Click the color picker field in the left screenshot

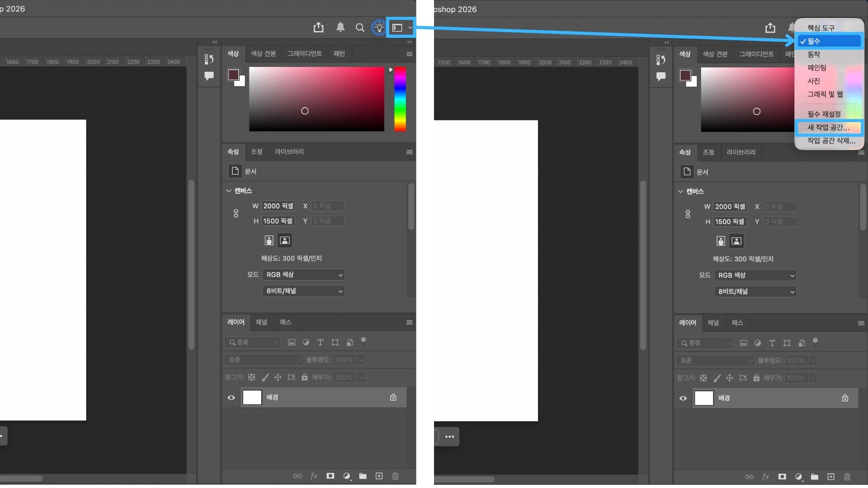316,99
